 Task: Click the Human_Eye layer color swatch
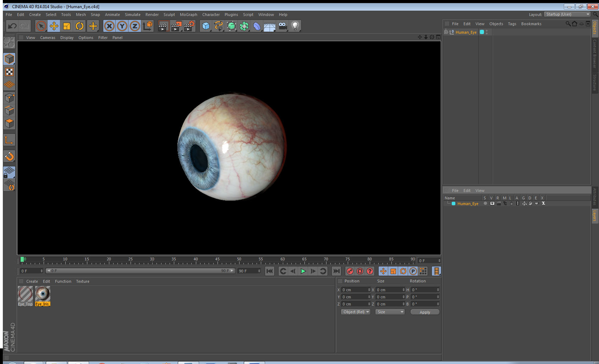coord(454,204)
